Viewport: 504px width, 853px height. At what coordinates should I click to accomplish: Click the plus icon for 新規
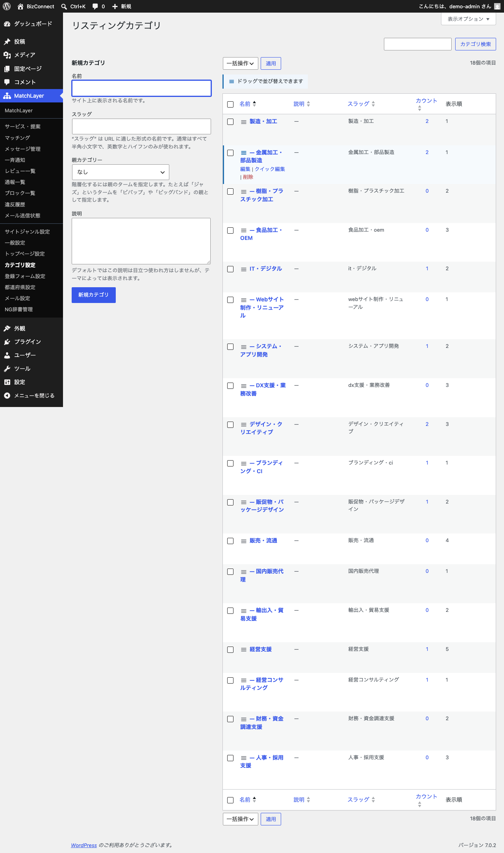[x=115, y=6]
